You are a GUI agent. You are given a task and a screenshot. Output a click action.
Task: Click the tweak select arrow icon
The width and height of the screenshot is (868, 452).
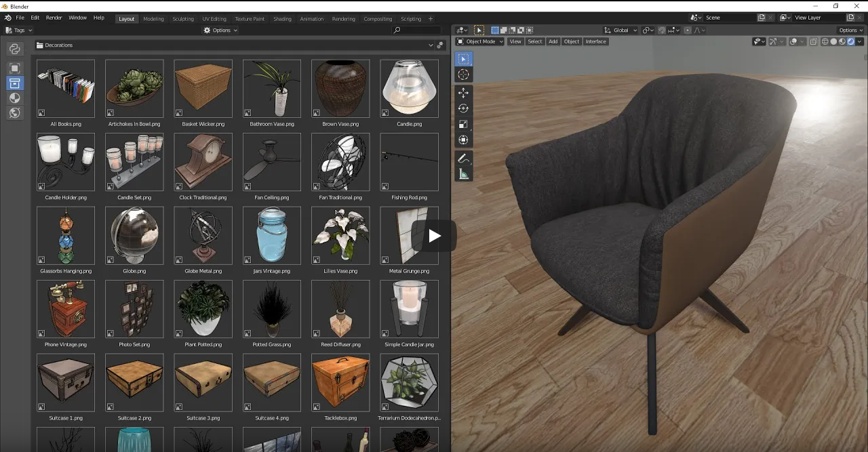pyautogui.click(x=479, y=30)
